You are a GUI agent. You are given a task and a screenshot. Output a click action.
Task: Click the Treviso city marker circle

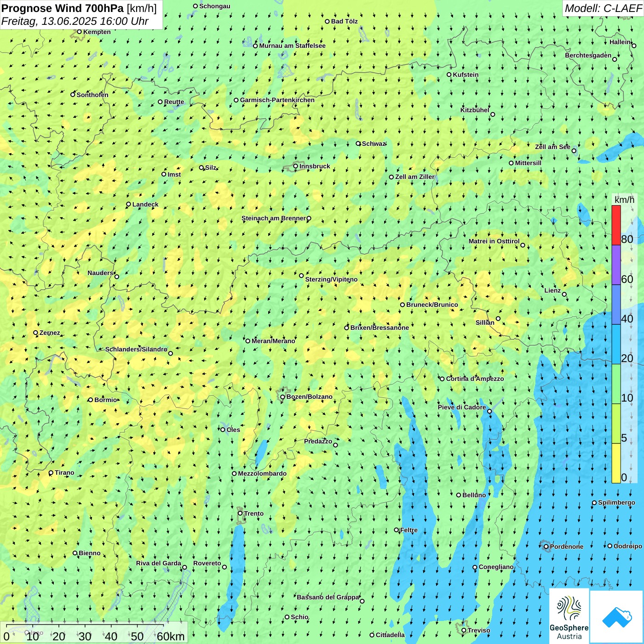click(464, 630)
